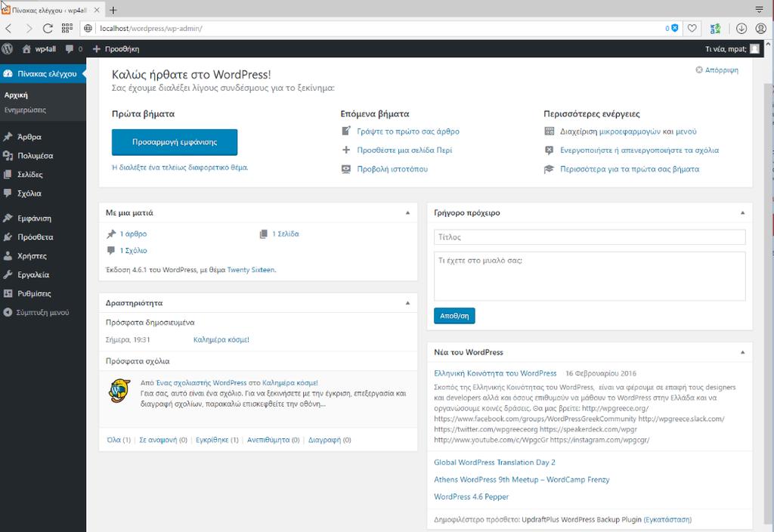774x532 pixels.
Task: Go forward with browser forward arrow
Action: point(29,29)
